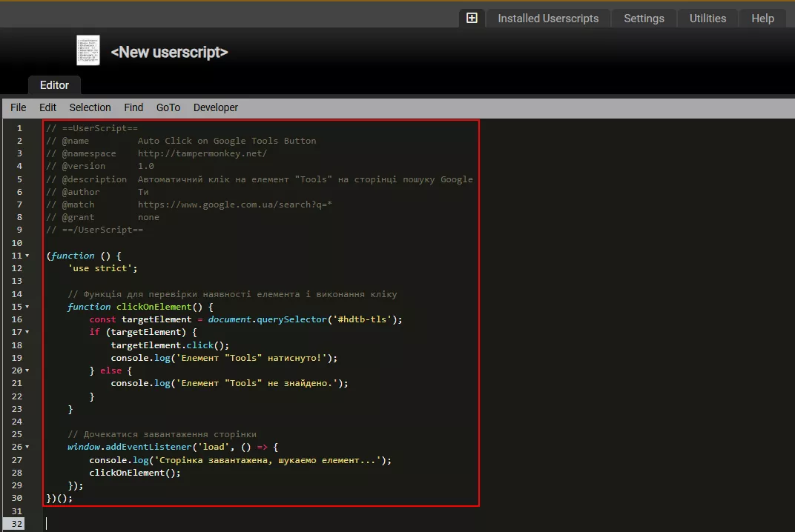Click the @description metadata line

[260, 179]
